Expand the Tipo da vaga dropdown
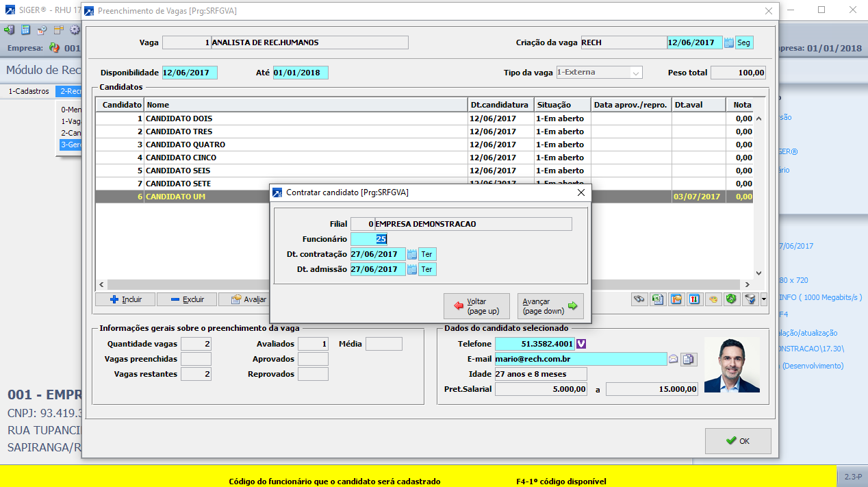 (636, 73)
